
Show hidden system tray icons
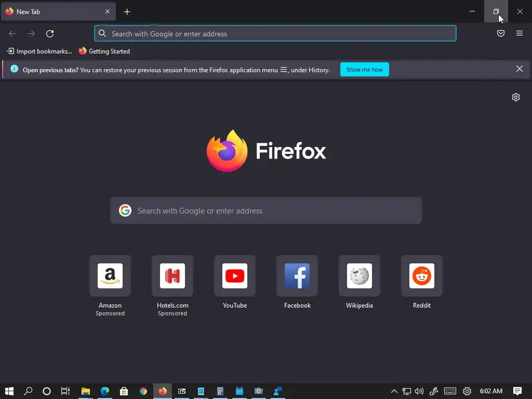tap(394, 391)
